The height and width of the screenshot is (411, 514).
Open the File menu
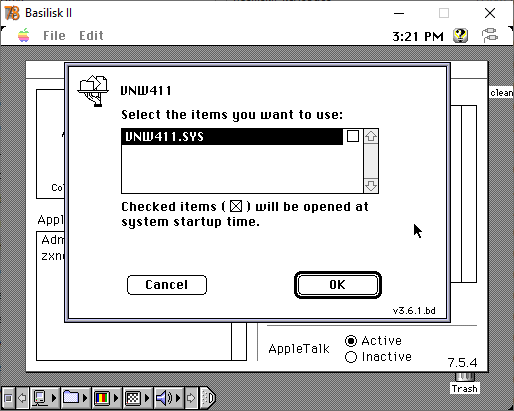pyautogui.click(x=54, y=35)
